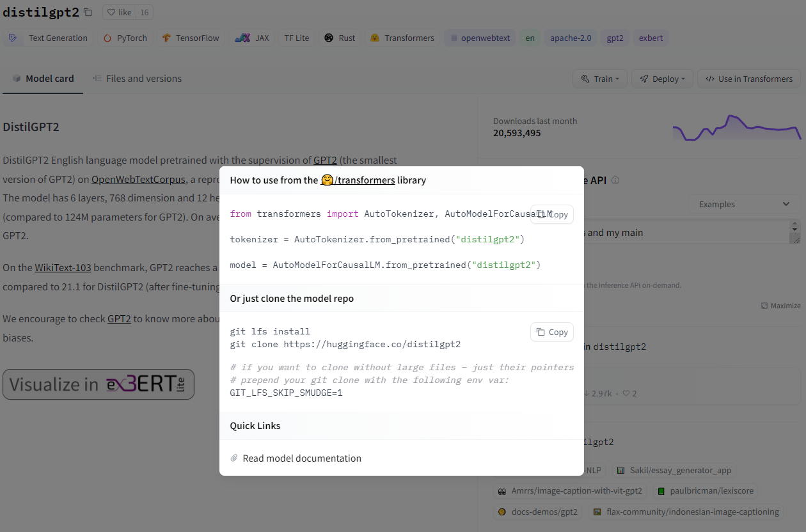Open Amrrs/image-caption-with-vit-gpt2 space

[x=569, y=491]
